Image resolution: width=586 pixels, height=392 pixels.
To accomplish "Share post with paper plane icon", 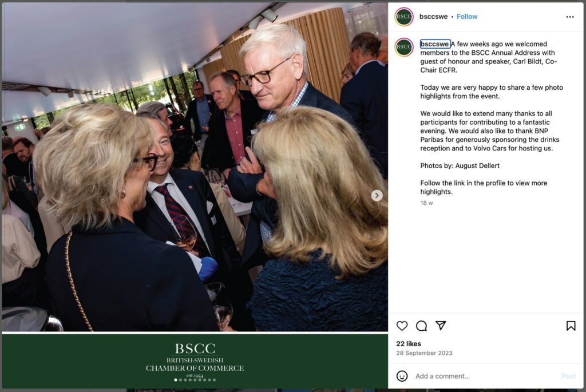I will click(441, 326).
